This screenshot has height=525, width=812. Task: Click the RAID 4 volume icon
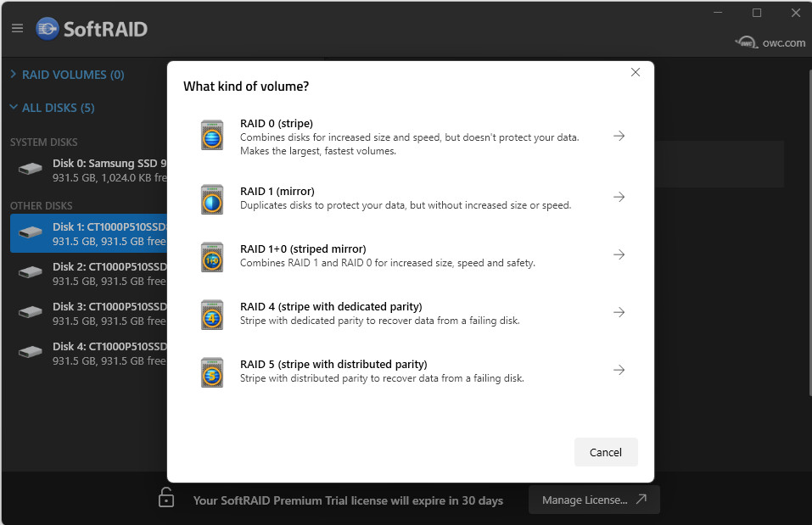tap(212, 315)
